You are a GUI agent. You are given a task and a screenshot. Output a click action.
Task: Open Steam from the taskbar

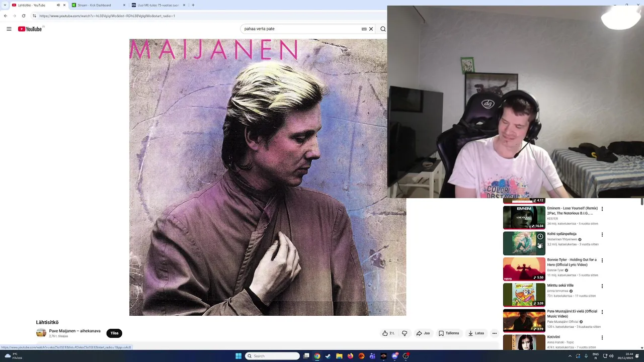tap(328, 356)
